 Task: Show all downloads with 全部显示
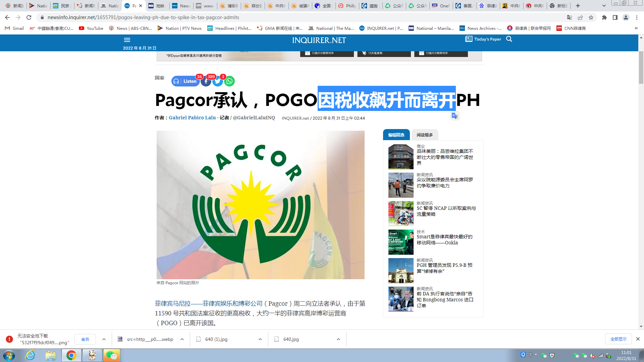619,339
